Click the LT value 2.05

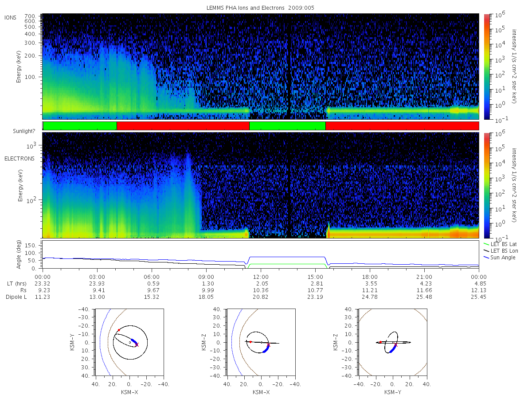coord(261,284)
